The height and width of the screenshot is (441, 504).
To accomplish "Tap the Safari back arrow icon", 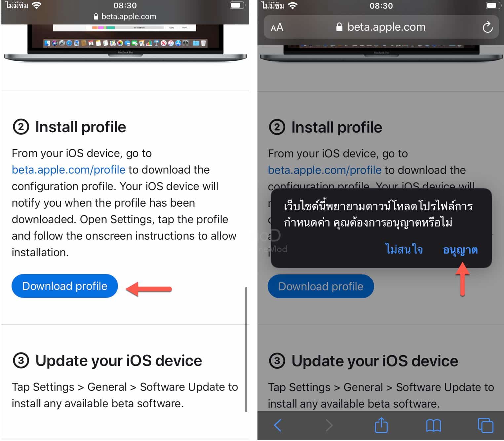I will pos(278,425).
